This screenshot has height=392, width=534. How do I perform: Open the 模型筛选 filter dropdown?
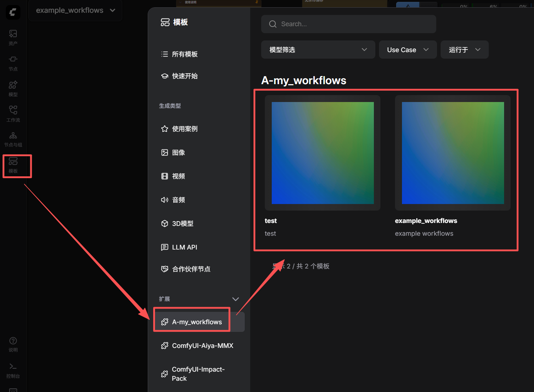[318, 50]
